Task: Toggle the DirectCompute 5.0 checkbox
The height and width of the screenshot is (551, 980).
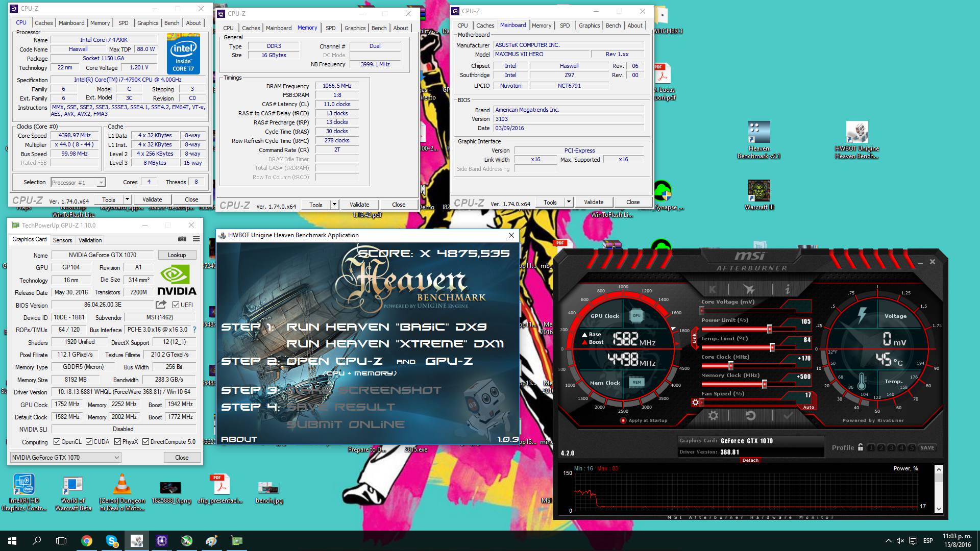Action: [146, 442]
